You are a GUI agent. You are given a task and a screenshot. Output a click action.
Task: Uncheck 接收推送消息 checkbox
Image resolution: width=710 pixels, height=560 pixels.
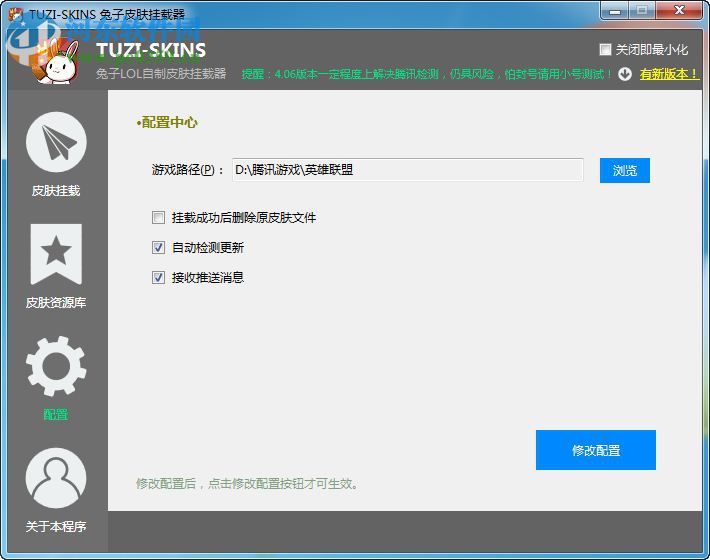(x=158, y=278)
